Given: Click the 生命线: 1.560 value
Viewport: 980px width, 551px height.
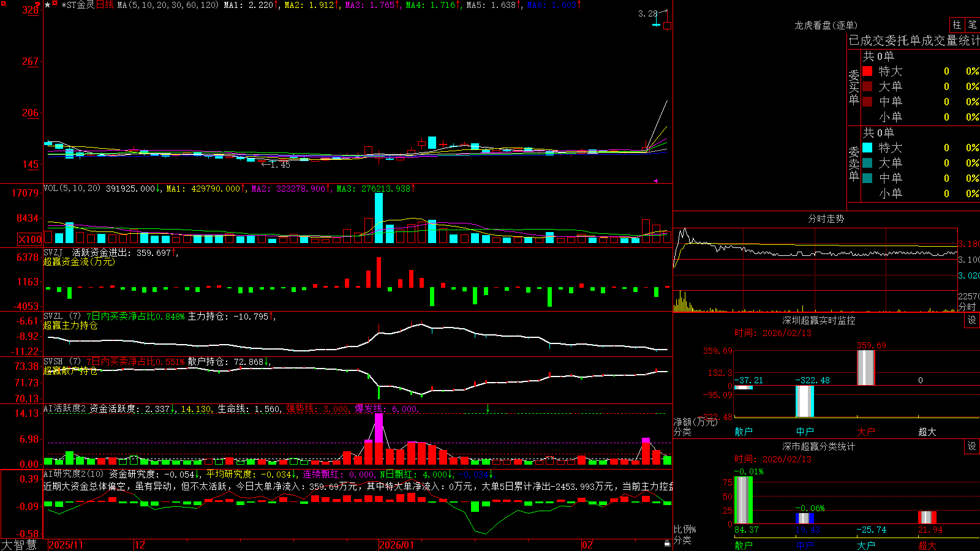Looking at the screenshot, I should point(249,408).
